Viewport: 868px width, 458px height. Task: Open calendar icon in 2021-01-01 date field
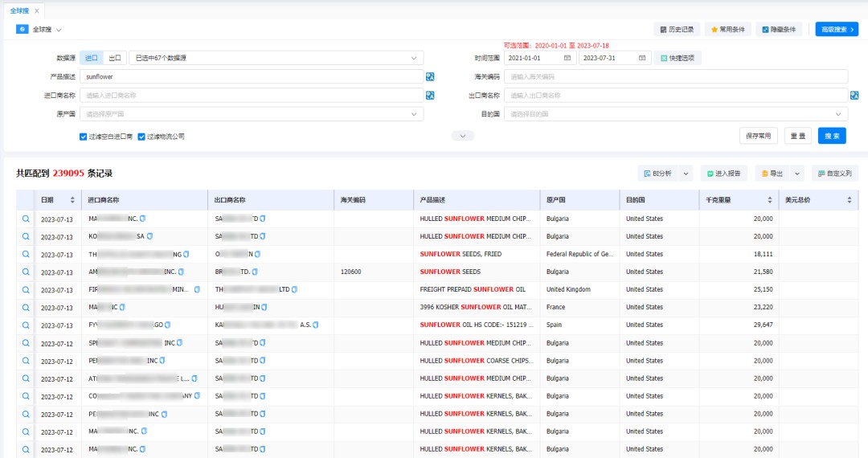[567, 58]
